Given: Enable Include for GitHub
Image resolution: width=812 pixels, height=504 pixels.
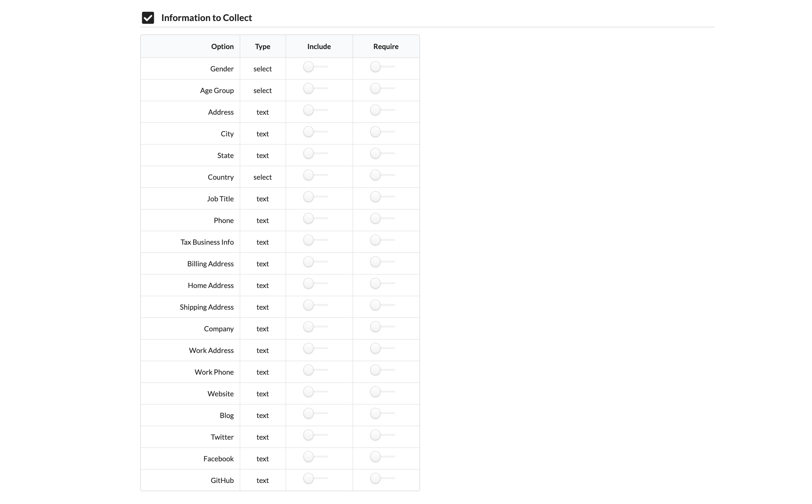Looking at the screenshot, I should [316, 478].
